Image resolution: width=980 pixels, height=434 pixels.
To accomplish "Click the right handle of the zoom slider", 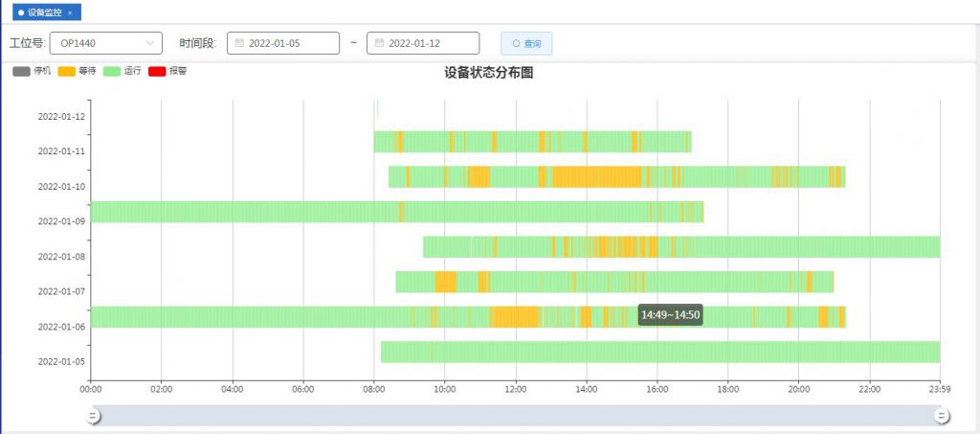I will coord(942,416).
